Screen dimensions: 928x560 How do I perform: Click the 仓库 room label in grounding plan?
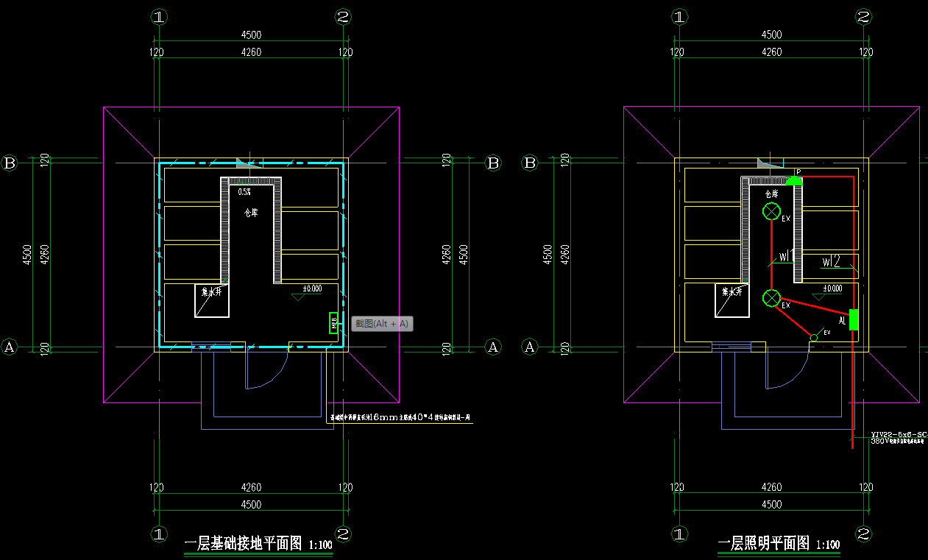pos(251,213)
